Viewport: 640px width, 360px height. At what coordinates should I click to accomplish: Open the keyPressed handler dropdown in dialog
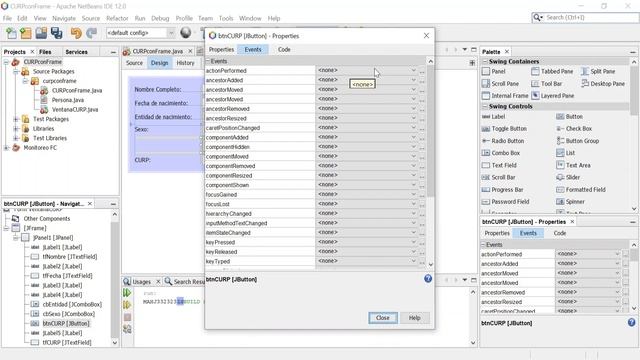413,242
